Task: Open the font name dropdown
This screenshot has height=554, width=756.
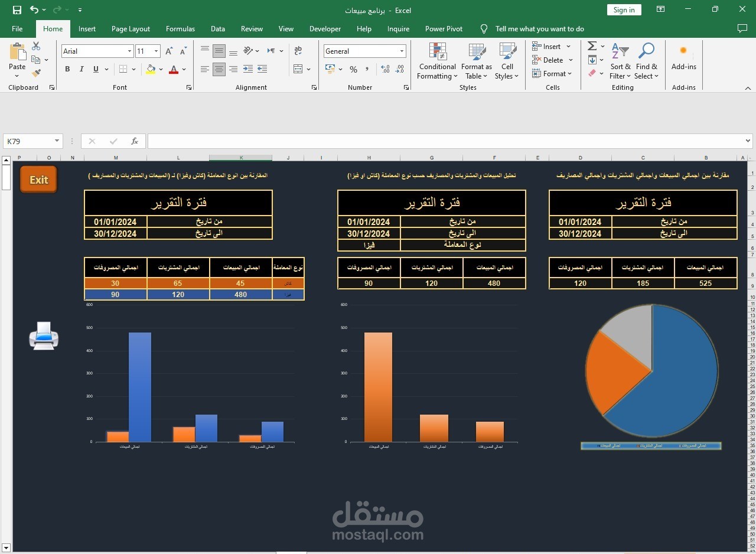Action: [130, 51]
